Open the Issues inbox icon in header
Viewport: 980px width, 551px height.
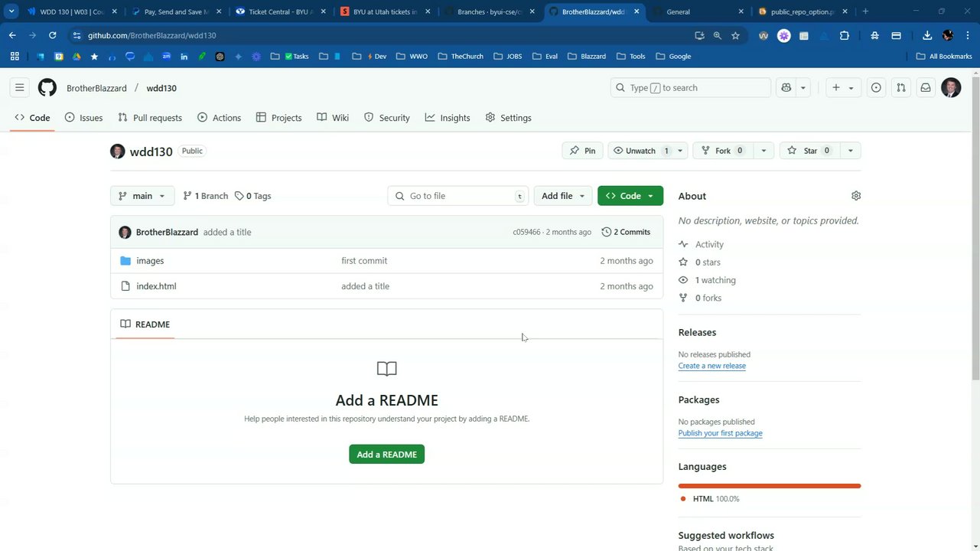[x=876, y=88]
